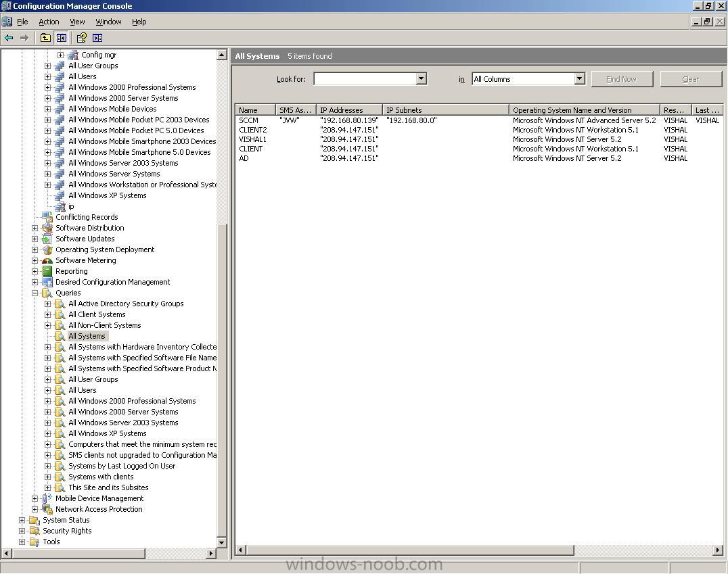Click the All Client Systems query icon
728x574 pixels.
tap(60, 314)
